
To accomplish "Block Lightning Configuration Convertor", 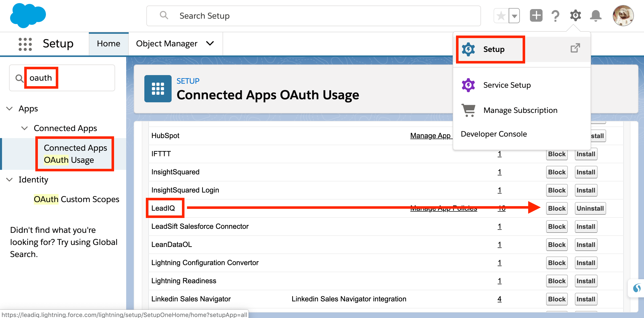I will tap(557, 263).
